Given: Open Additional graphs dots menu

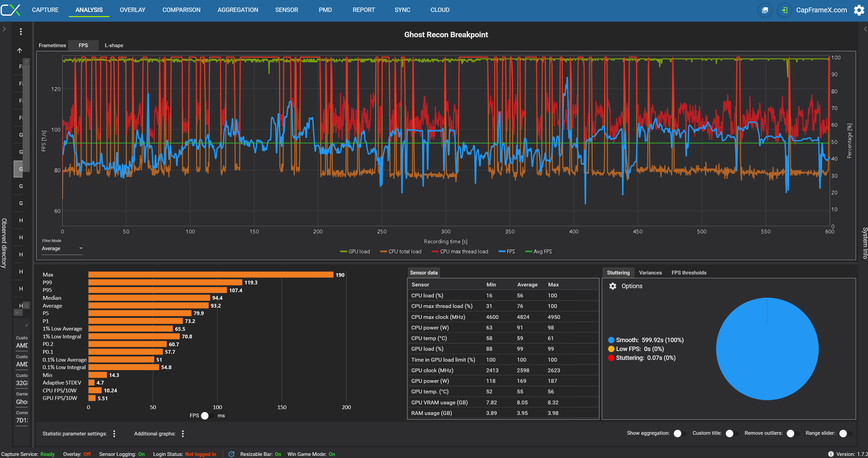Looking at the screenshot, I should point(183,433).
